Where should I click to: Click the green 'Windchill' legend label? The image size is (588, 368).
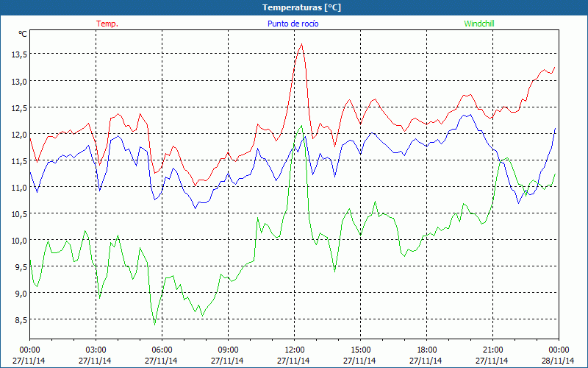[479, 24]
